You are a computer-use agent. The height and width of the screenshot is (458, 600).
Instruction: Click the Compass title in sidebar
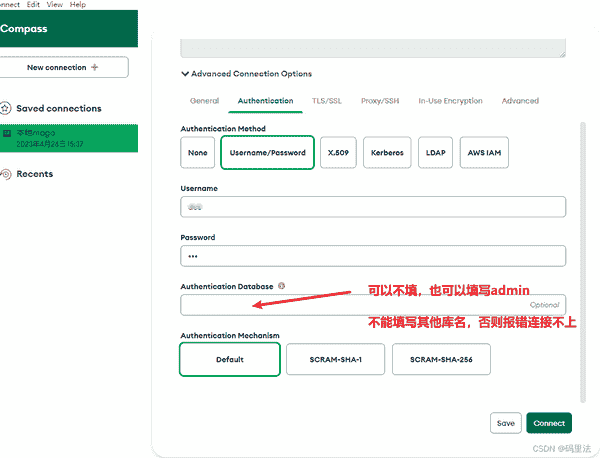tap(24, 29)
